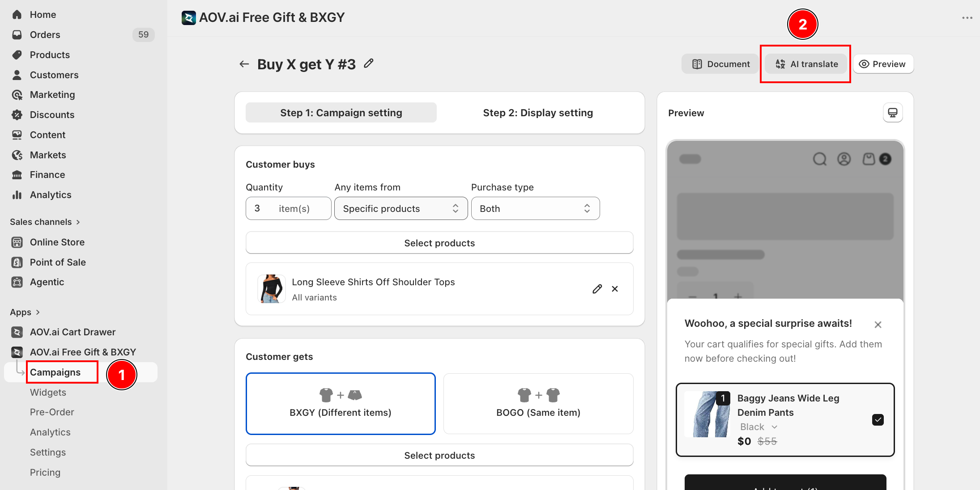
Task: Click Select products under Customer buys
Action: point(439,243)
